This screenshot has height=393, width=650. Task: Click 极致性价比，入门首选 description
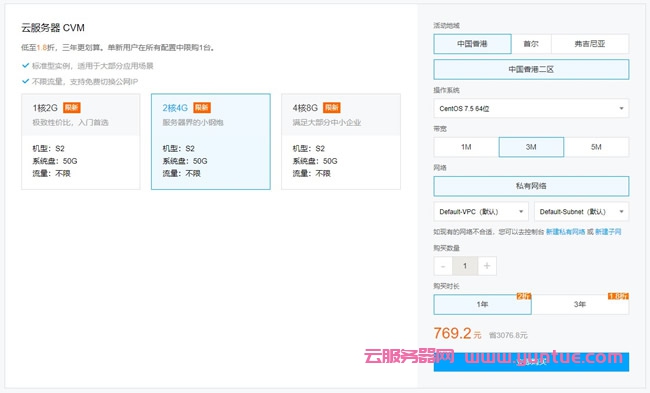coord(70,122)
